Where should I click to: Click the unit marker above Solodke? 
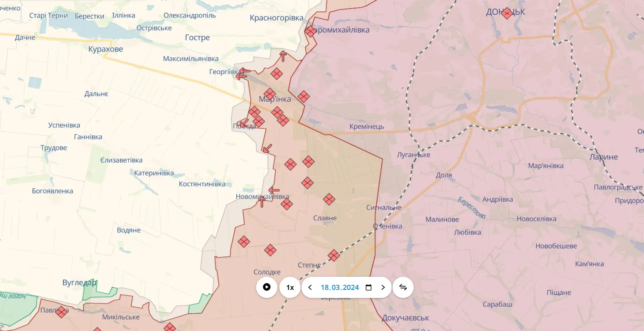[270, 250]
